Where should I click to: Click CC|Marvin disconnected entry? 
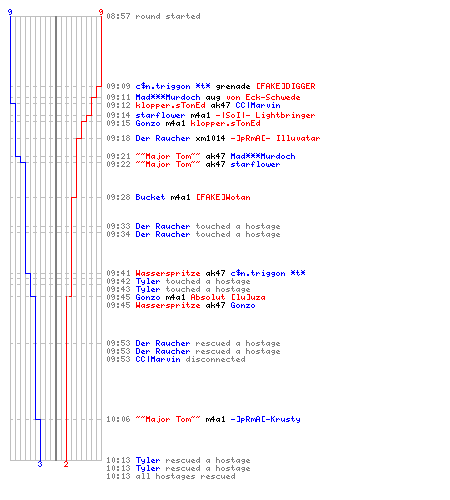click(x=190, y=359)
